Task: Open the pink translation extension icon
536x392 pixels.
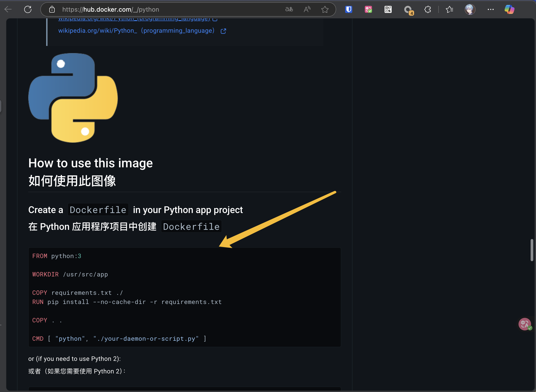Action: (368, 9)
